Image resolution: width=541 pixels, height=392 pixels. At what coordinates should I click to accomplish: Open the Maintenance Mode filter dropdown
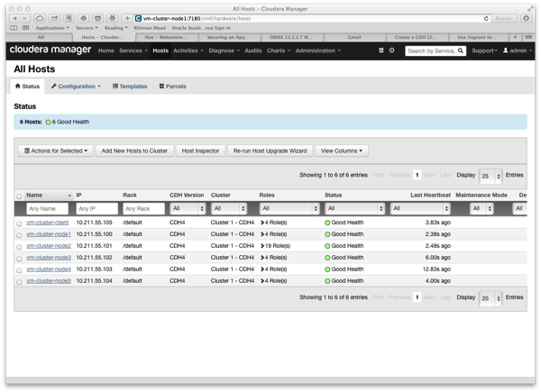click(x=481, y=208)
